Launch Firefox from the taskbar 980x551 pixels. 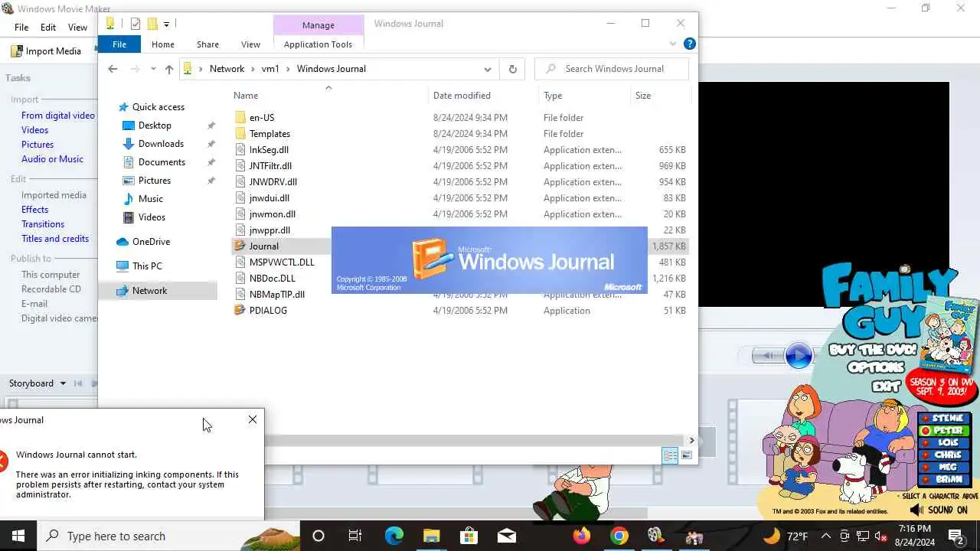(x=581, y=536)
